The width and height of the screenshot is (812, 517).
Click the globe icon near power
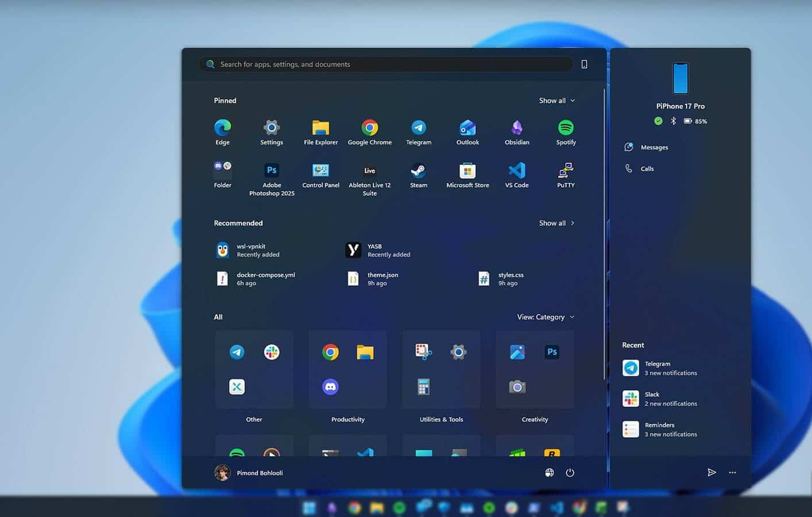coord(549,473)
